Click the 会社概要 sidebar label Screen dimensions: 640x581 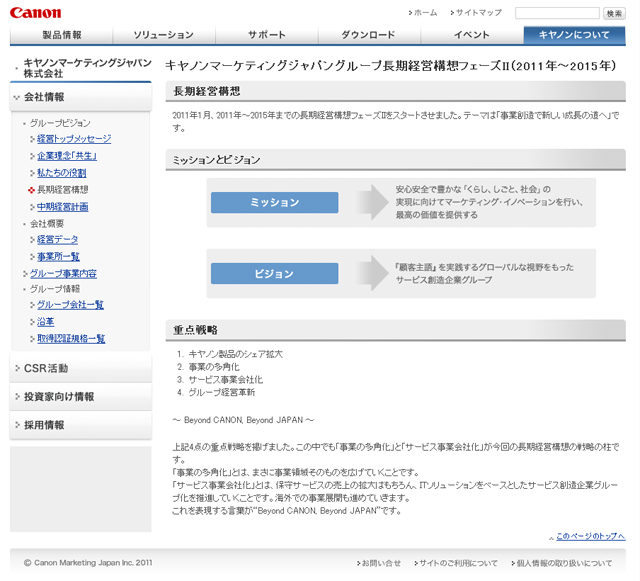pos(47,224)
